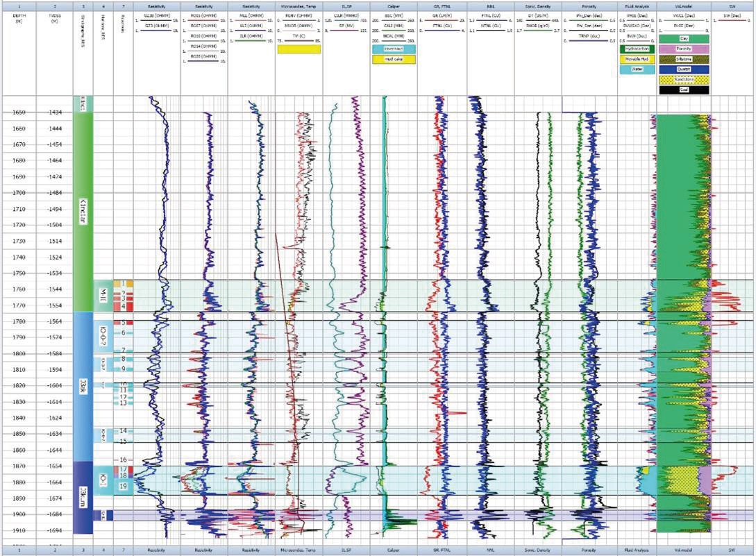Viewport: 756px width, 556px height.
Task: Select the yellow Movable Hyd swatch
Action: coord(637,59)
